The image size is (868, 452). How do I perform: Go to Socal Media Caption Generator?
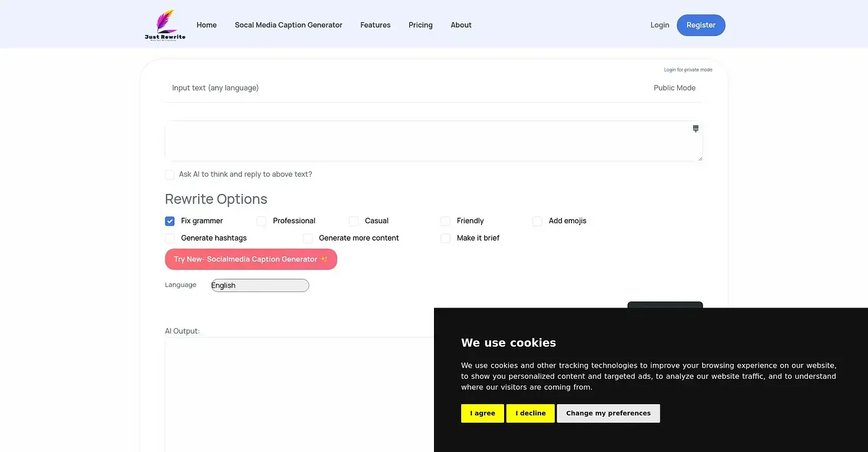288,25
